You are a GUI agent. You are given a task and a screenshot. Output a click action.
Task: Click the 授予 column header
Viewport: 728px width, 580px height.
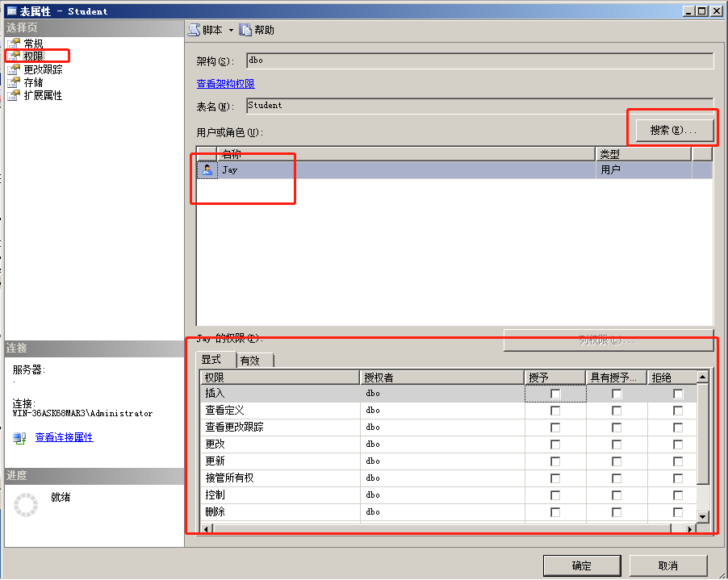point(555,378)
